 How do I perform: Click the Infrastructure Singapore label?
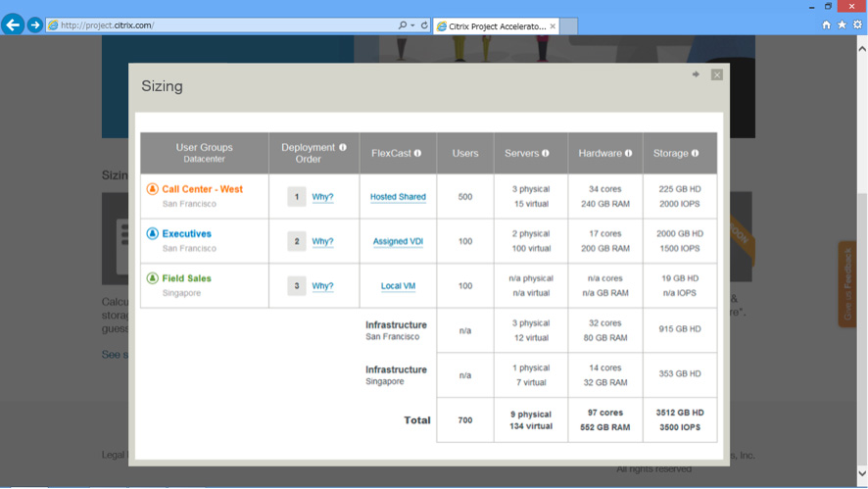click(x=396, y=375)
